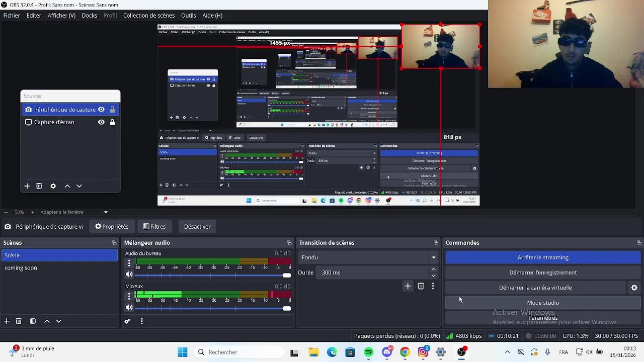The image size is (644, 362).
Task: Click Arrêter le streaming
Action: pyautogui.click(x=543, y=257)
